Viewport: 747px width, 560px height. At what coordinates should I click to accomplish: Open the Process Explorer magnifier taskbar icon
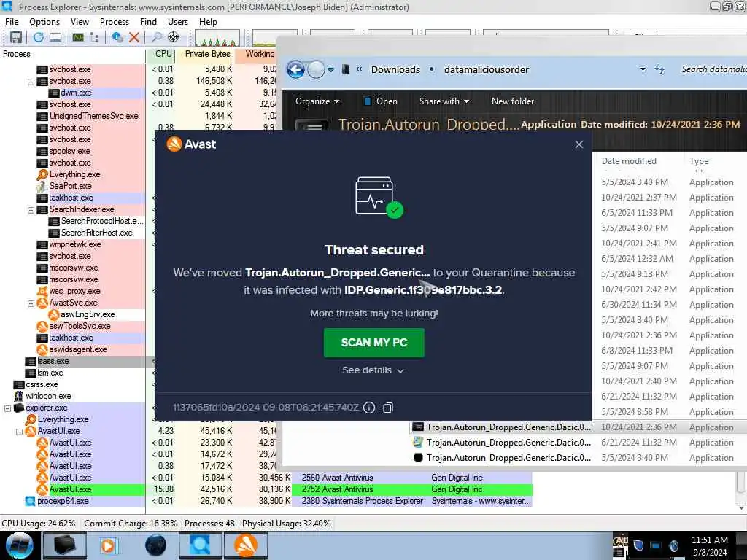pyautogui.click(x=200, y=545)
